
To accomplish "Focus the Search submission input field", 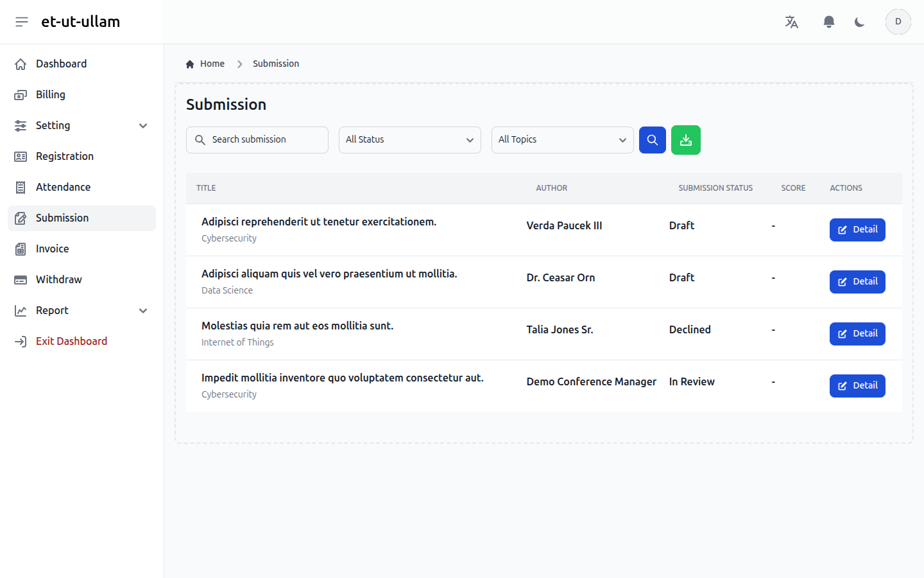I will pos(257,140).
